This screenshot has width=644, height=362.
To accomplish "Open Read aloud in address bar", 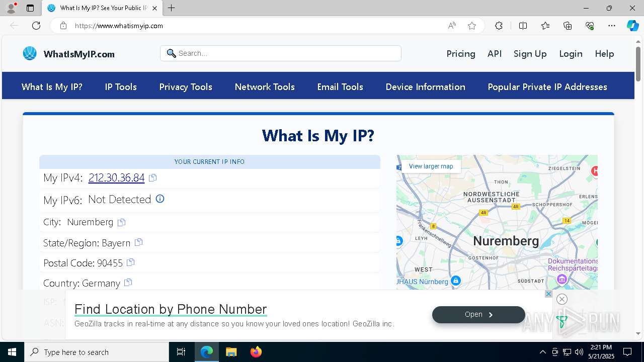I will point(452,26).
